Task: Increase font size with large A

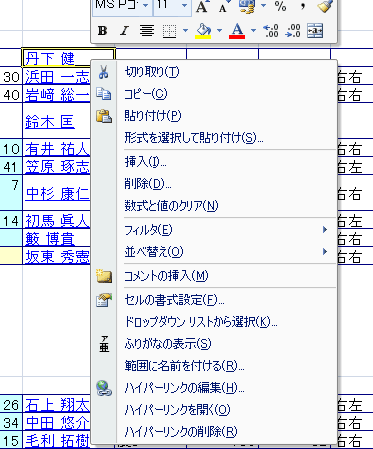Action: click(202, 7)
